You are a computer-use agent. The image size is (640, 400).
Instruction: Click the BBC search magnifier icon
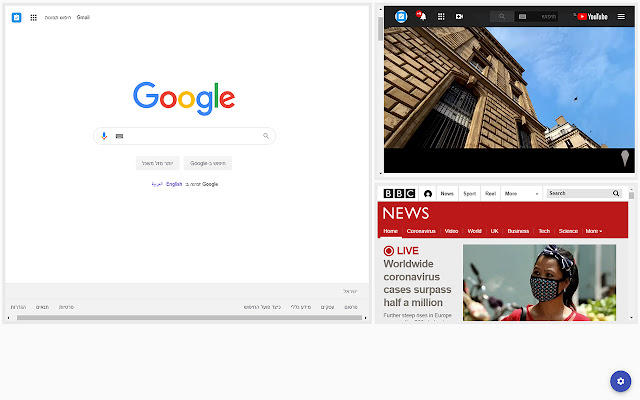pos(616,193)
